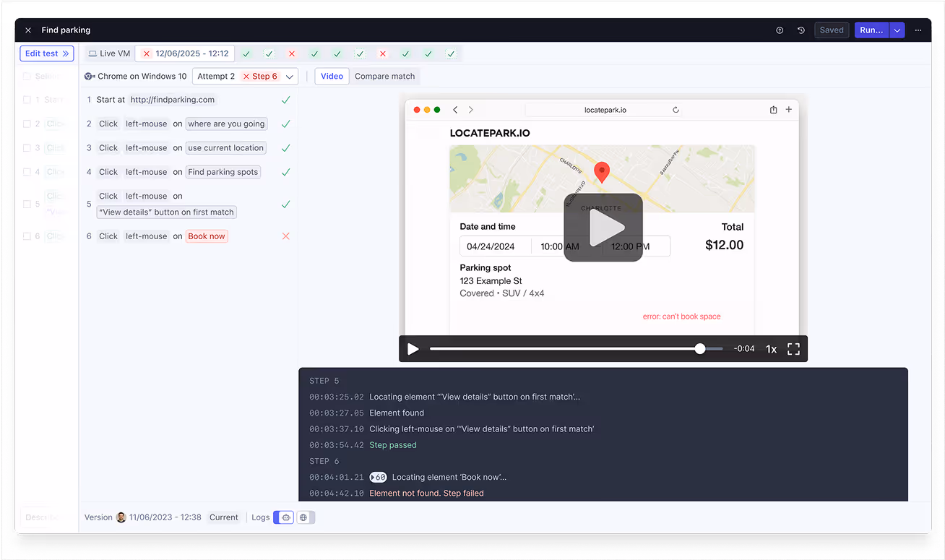Click the Click action chip in step 2
The image size is (945, 560).
[x=108, y=124]
